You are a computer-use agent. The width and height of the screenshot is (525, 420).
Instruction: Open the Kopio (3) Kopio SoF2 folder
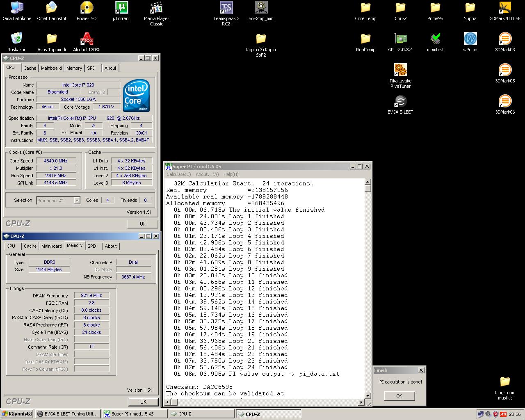tap(261, 45)
